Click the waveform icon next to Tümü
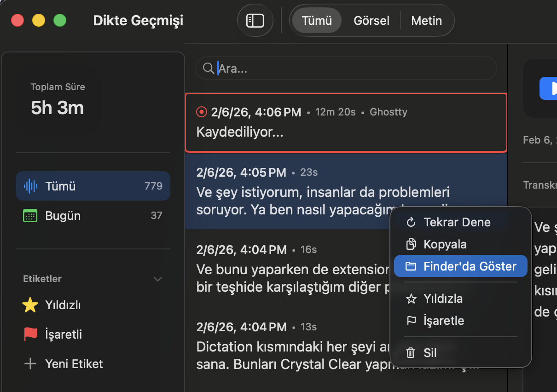 pyautogui.click(x=30, y=186)
